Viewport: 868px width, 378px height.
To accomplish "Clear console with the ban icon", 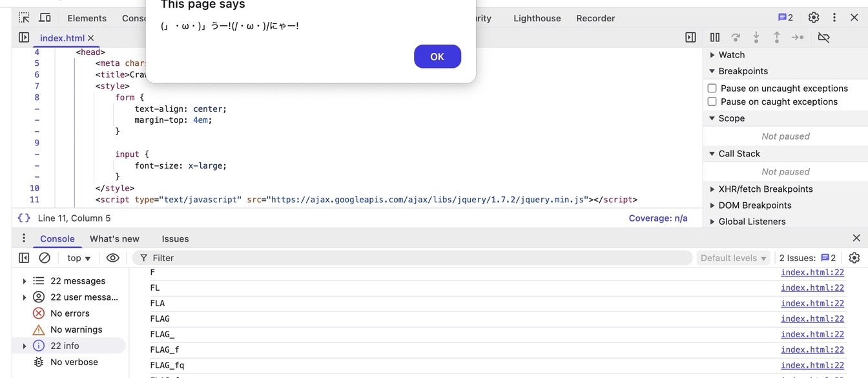I will click(45, 258).
